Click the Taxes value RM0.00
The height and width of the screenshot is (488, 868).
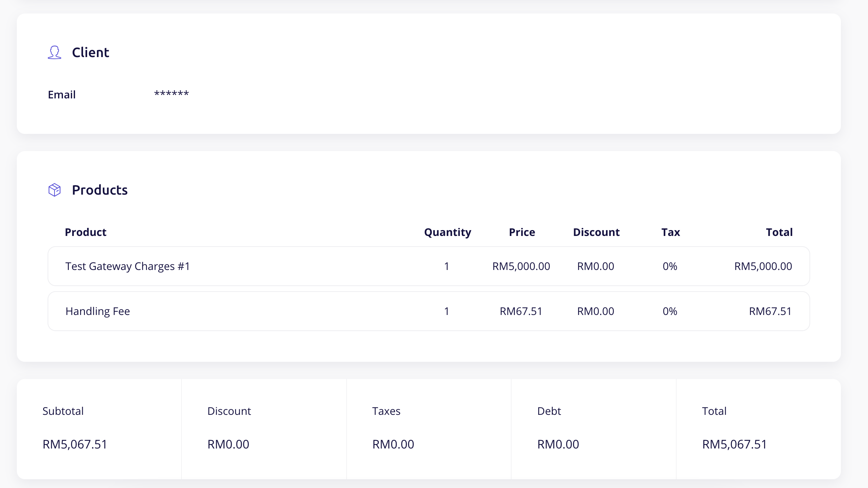coord(393,444)
